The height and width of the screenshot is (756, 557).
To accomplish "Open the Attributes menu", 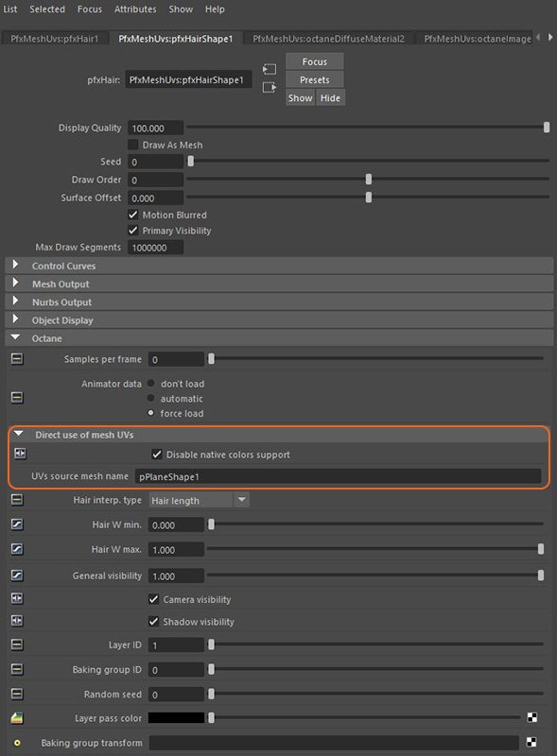I will (135, 9).
